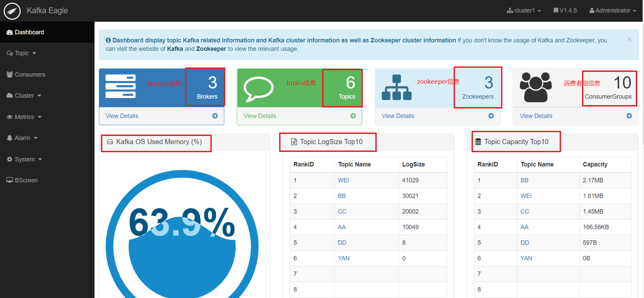Click the Topics speech bubble card icon
The width and height of the screenshot is (644, 298).
pyautogui.click(x=258, y=89)
